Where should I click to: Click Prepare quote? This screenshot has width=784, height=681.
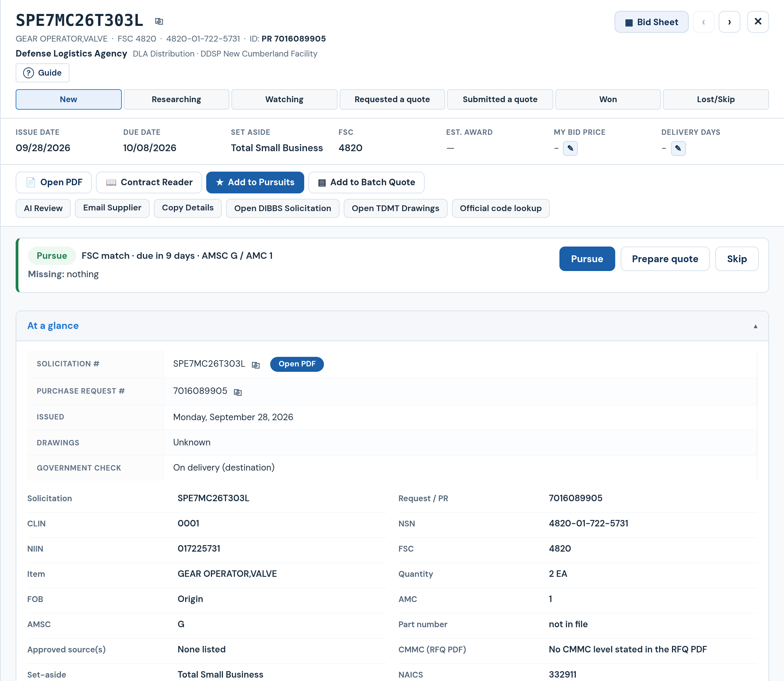pos(665,259)
